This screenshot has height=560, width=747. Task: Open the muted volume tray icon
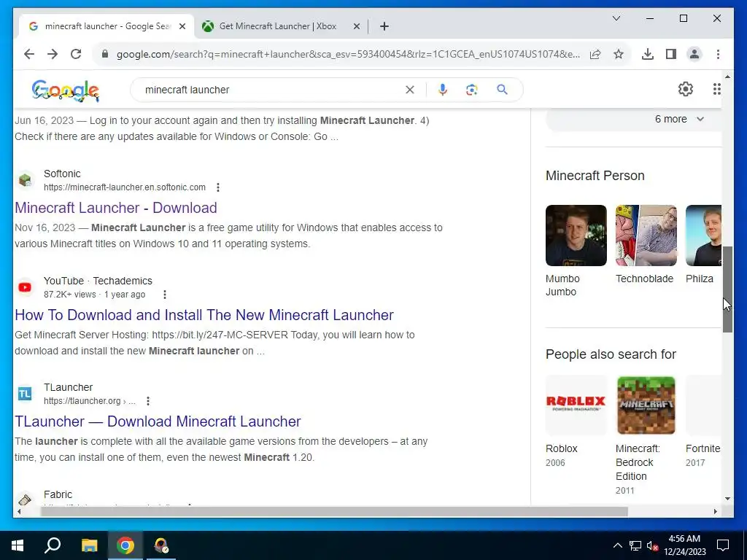pos(653,545)
